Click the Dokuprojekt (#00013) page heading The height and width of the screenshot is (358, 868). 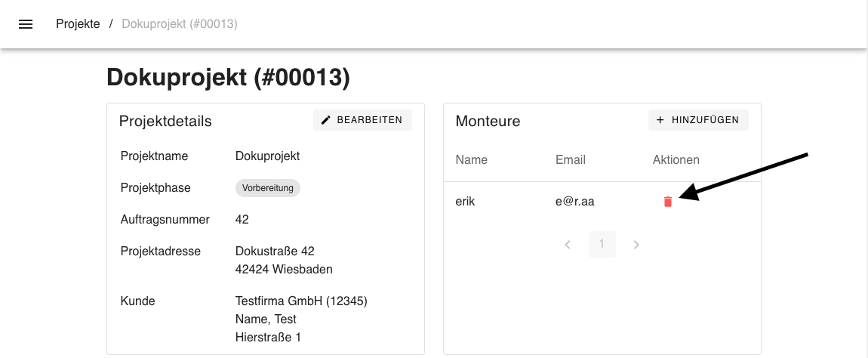[x=228, y=78]
